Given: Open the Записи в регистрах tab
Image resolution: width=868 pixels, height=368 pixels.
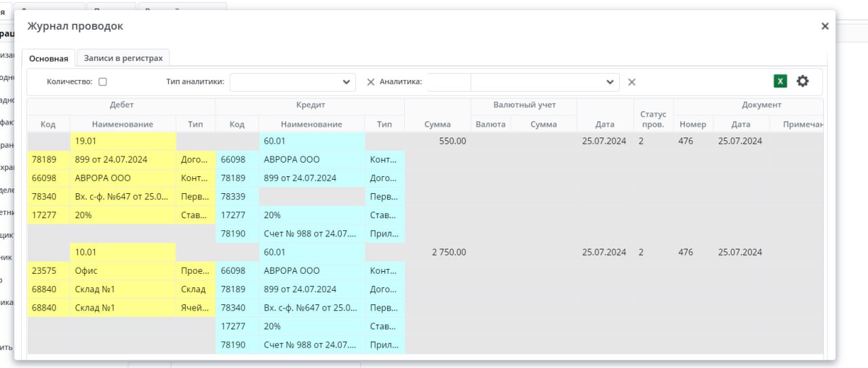Looking at the screenshot, I should pyautogui.click(x=123, y=58).
